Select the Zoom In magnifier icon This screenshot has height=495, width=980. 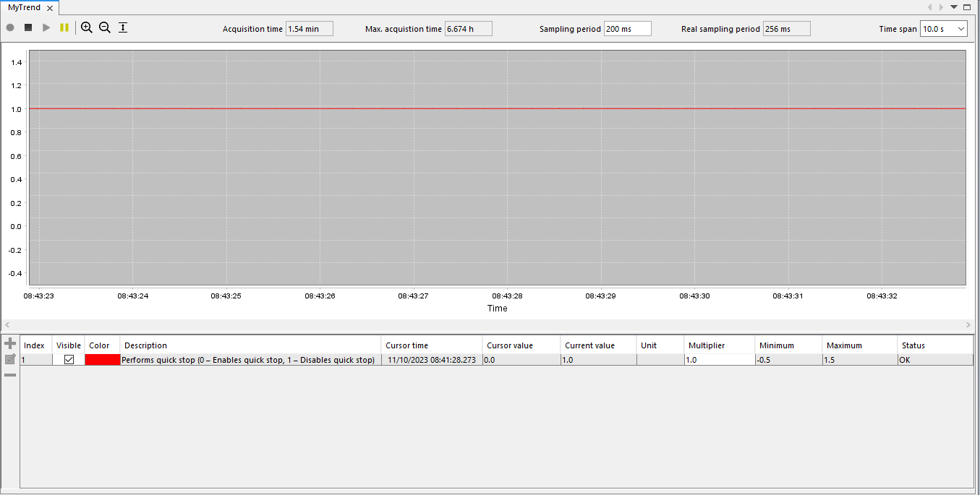pos(87,27)
